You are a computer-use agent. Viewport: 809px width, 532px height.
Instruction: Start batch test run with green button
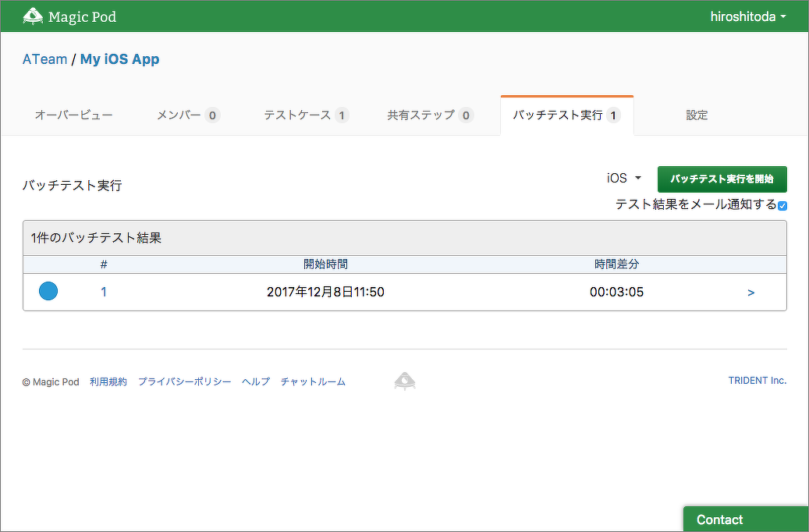722,179
